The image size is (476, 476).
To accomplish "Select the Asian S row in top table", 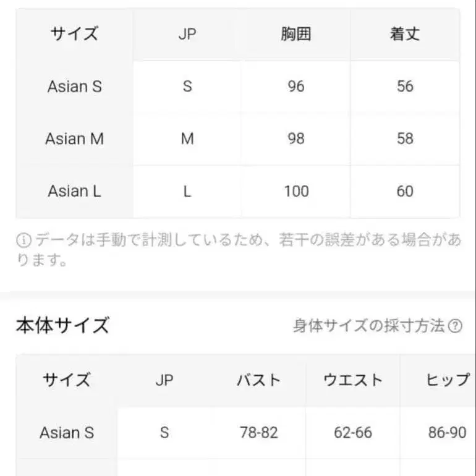I will (74, 86).
